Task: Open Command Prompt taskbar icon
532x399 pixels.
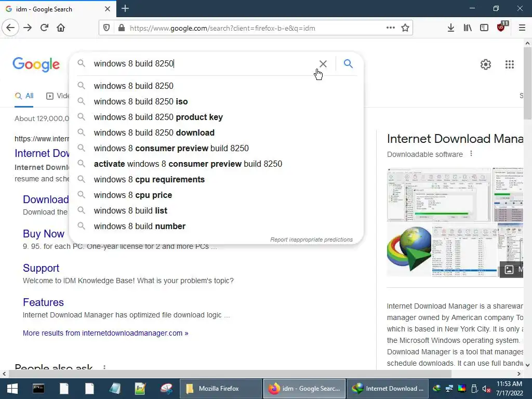Action: tap(38, 389)
